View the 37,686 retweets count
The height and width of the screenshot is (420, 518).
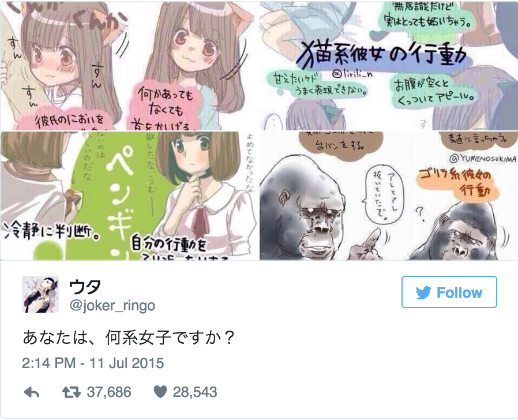[109, 392]
